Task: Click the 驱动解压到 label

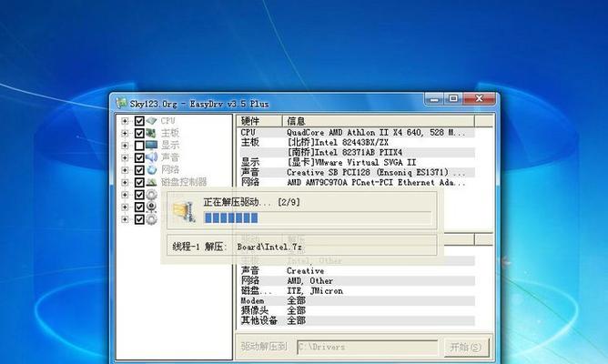Action: pyautogui.click(x=264, y=347)
